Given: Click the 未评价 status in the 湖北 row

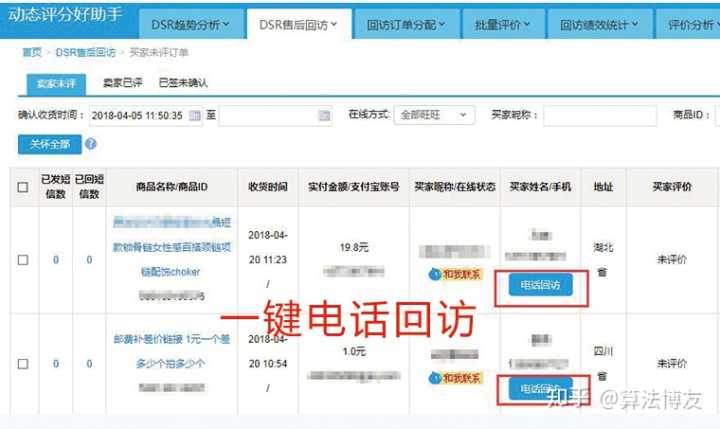Looking at the screenshot, I should click(x=672, y=260).
